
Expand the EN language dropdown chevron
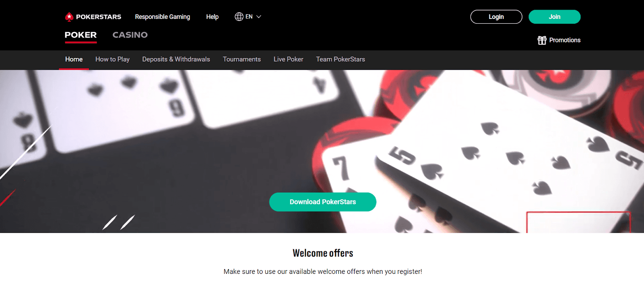pos(259,17)
